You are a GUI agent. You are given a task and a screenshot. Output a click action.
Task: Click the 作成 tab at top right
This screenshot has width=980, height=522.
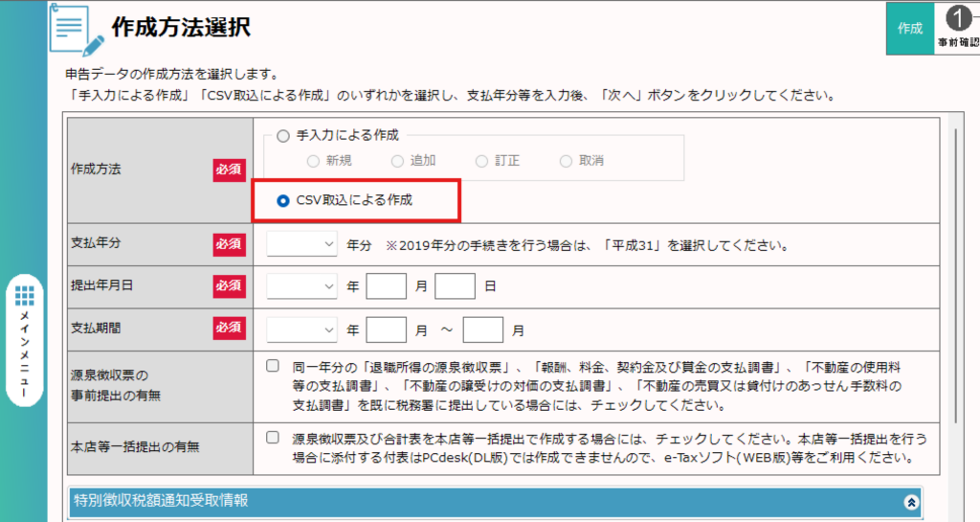pyautogui.click(x=910, y=28)
